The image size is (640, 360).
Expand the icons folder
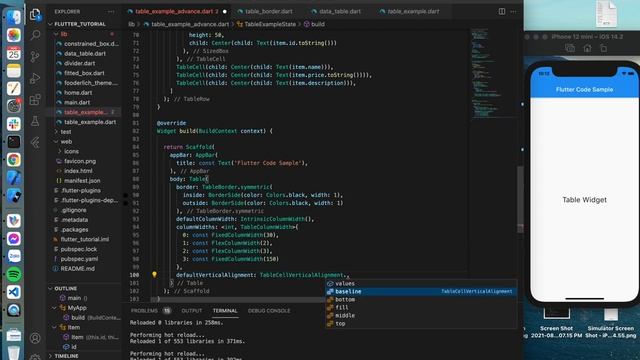click(60, 151)
